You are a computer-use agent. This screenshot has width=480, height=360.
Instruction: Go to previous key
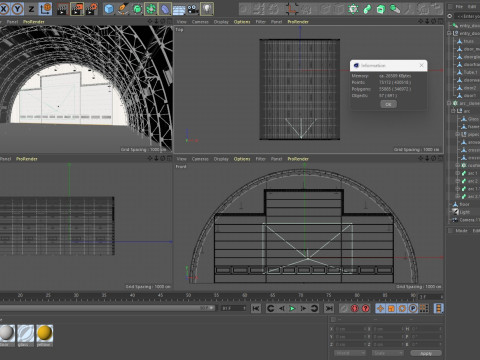coord(270,308)
